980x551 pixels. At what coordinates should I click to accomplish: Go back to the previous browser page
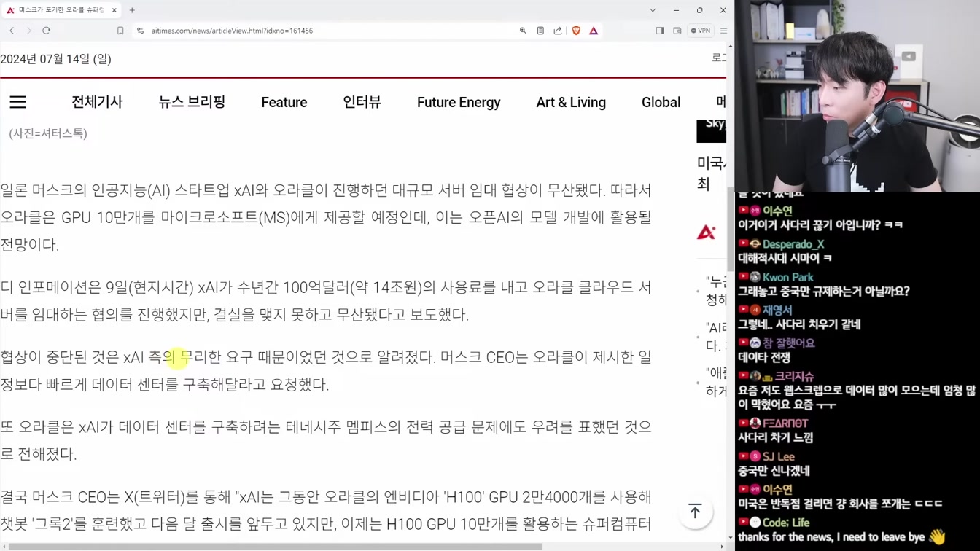(12, 31)
